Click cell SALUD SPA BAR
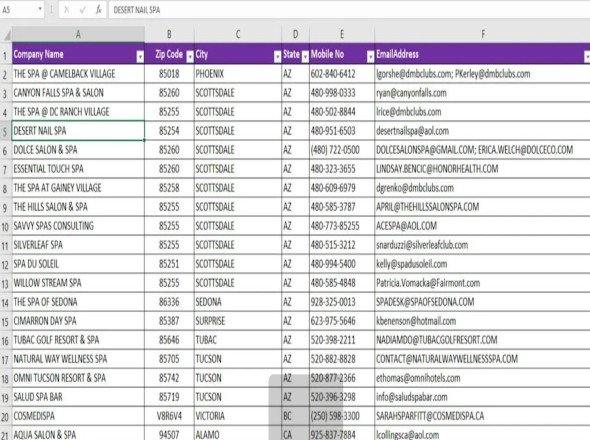Viewport: 590px width, 440px height. click(x=78, y=397)
